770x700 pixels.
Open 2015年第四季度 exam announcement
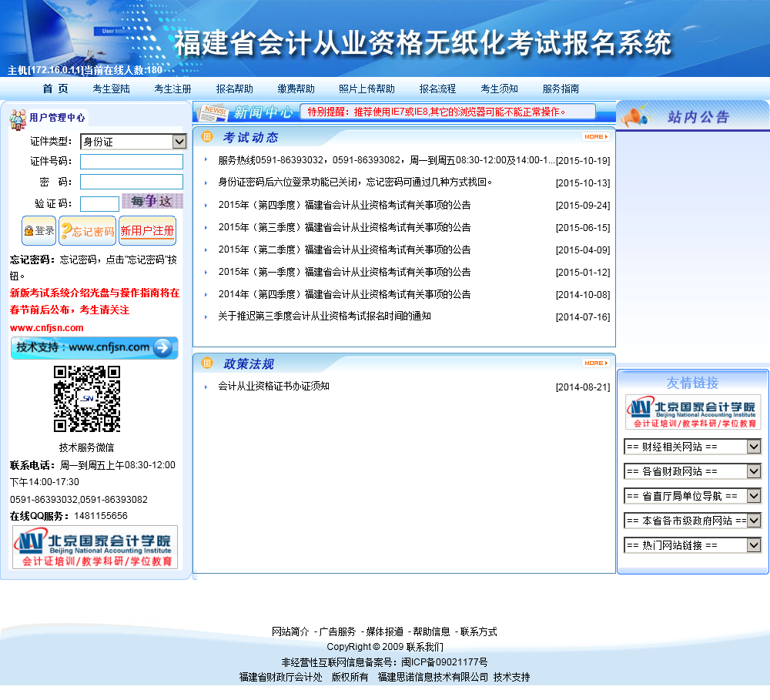[344, 205]
